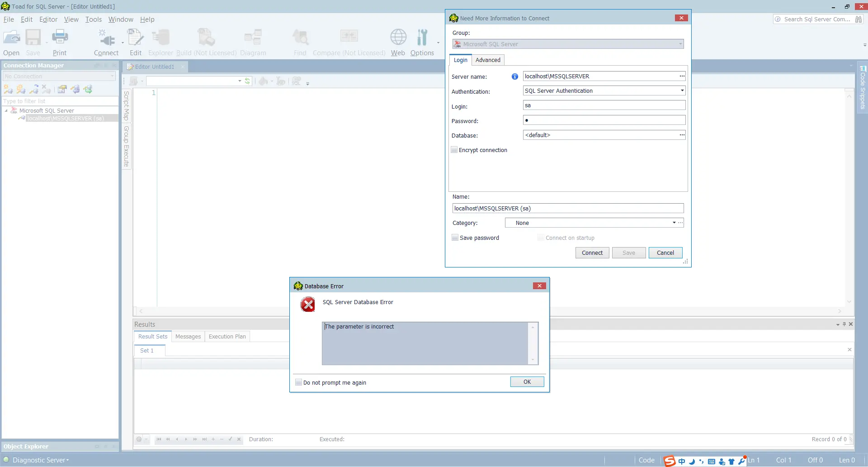The image size is (868, 467).
Task: Click the Save toolbar icon
Action: 33,38
